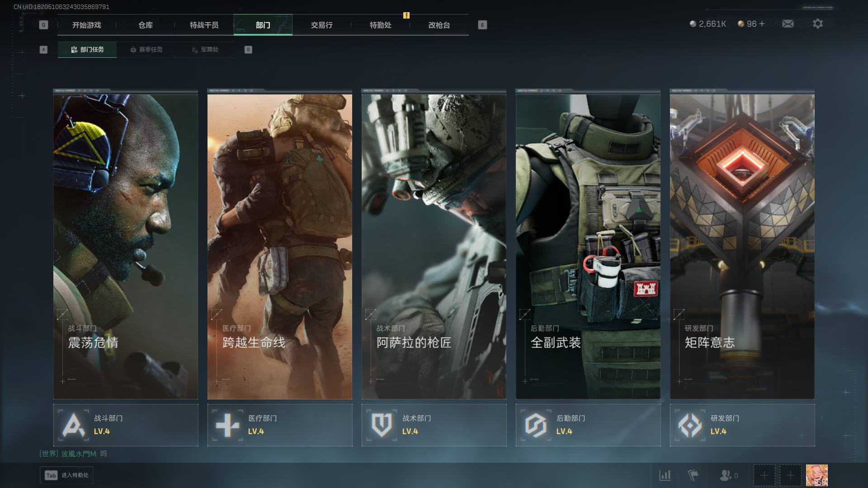Click the 后勤部门 hexagon icon

pyautogui.click(x=536, y=425)
